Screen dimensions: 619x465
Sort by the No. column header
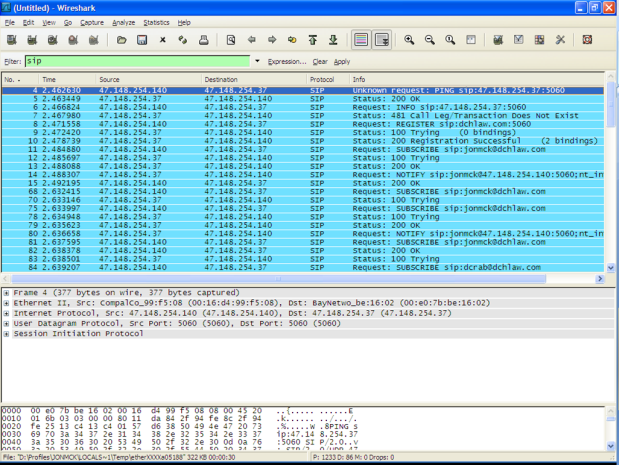[21, 79]
